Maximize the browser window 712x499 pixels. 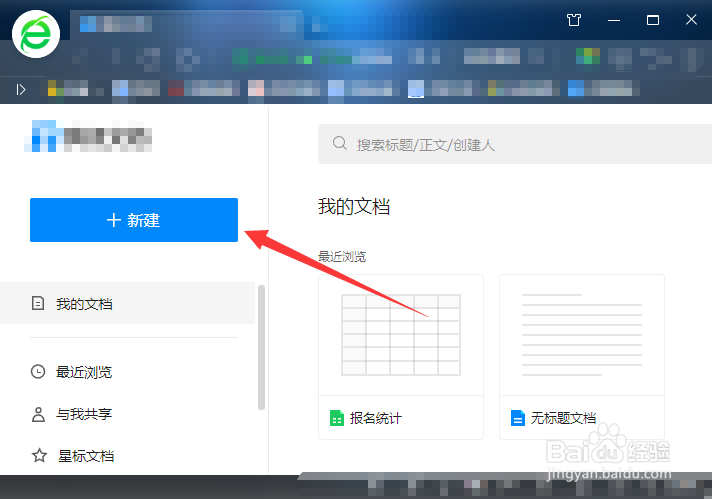coord(653,20)
